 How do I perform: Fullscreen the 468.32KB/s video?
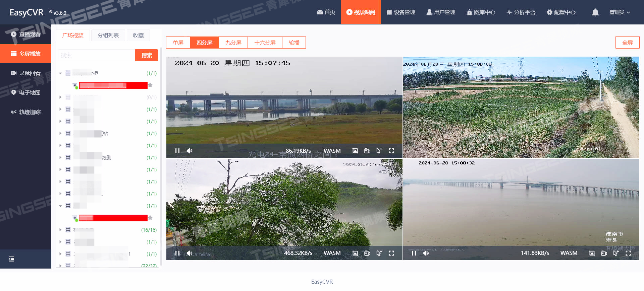tap(391, 253)
